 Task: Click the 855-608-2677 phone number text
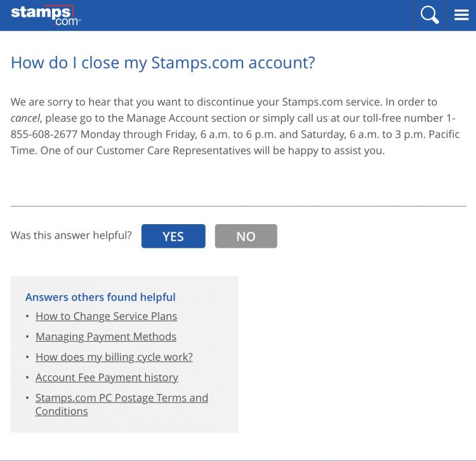44,134
